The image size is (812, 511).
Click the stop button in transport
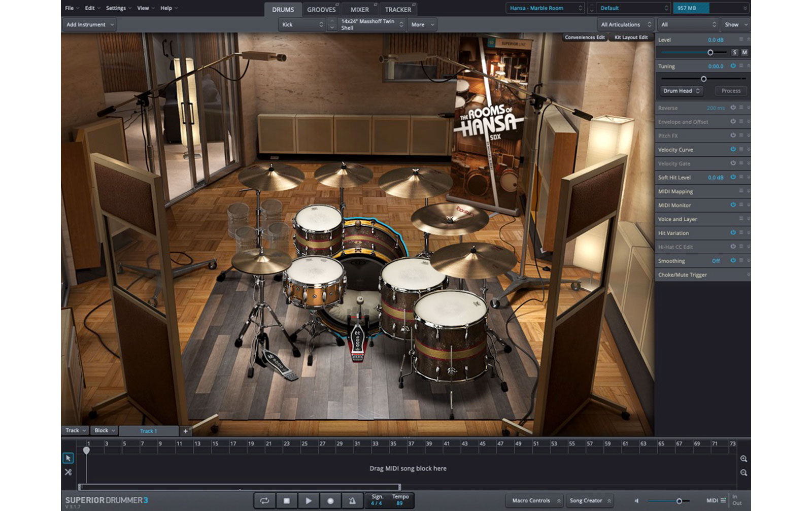coord(286,500)
